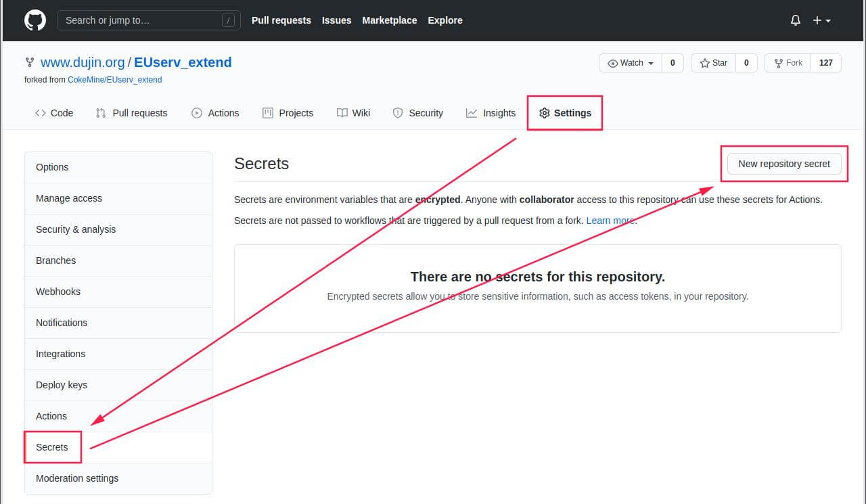Open the Marketplace menu item
Viewport: 866px width, 504px height.
click(389, 20)
